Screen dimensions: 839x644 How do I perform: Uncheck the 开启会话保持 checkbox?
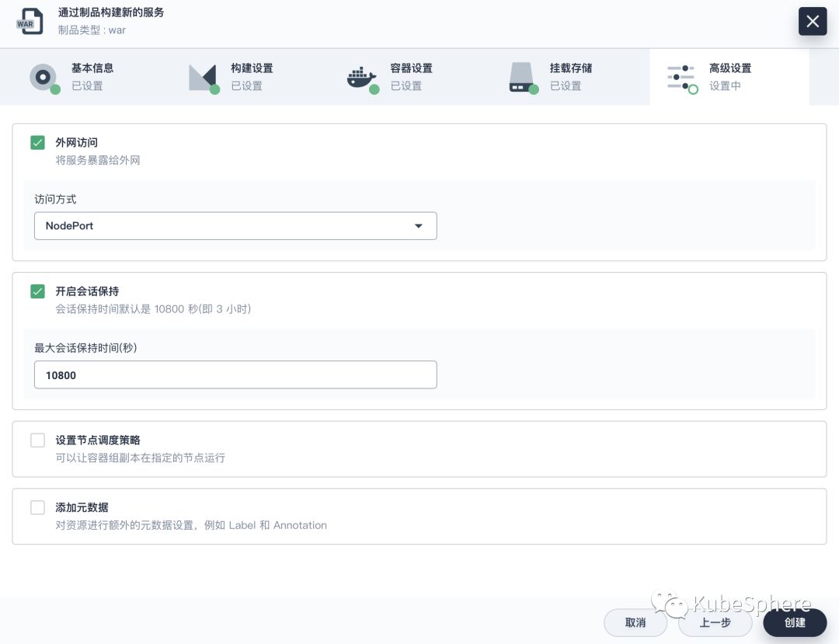point(37,291)
